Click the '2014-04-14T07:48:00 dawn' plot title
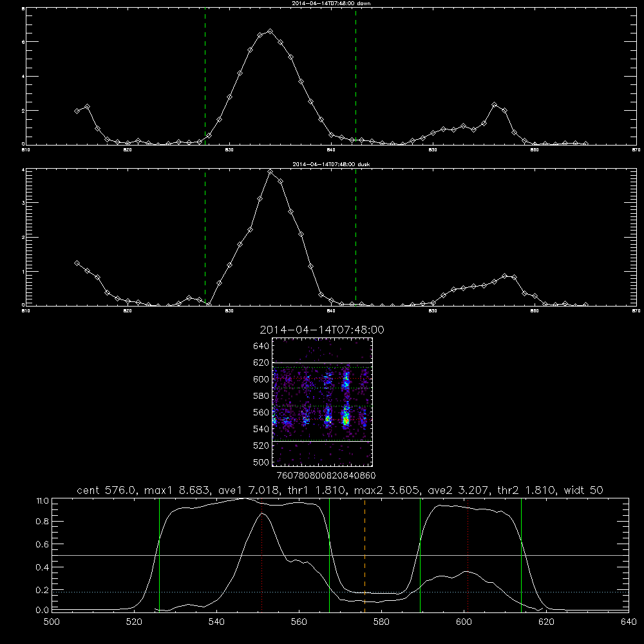This screenshot has width=644, height=644. click(x=331, y=3)
